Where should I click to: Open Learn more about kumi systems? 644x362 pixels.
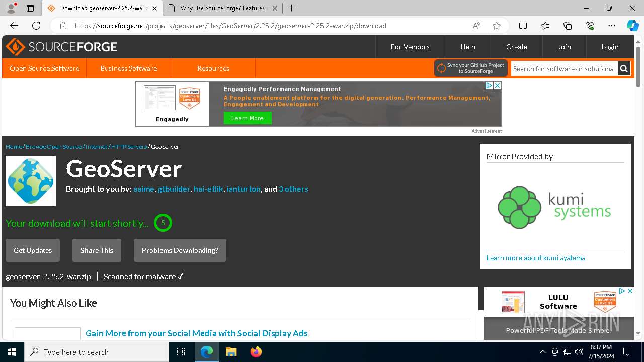(x=536, y=258)
